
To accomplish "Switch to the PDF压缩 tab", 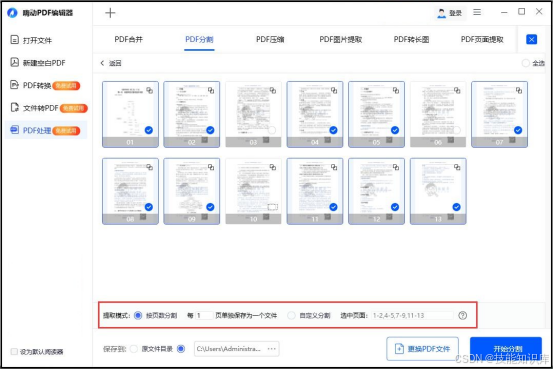I will click(x=270, y=39).
